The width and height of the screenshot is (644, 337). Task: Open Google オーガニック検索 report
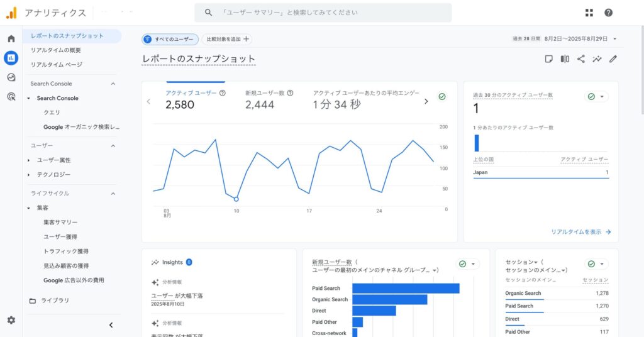tap(81, 127)
